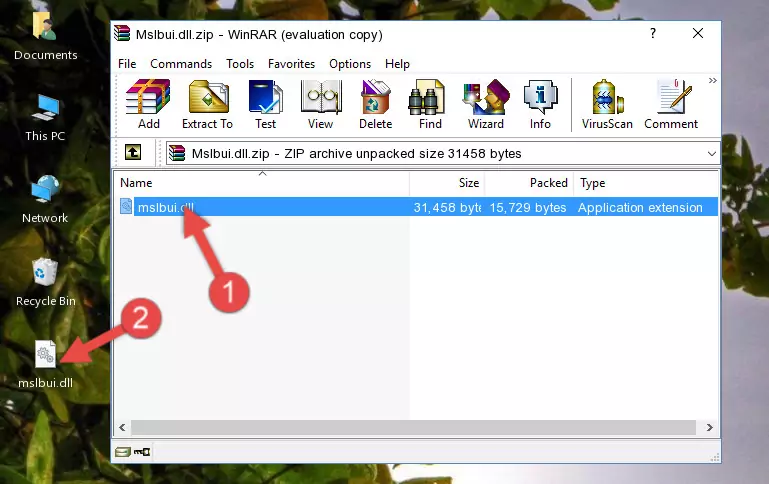Select the mslbui.dll desktop file
The width and height of the screenshot is (769, 484).
pos(45,365)
